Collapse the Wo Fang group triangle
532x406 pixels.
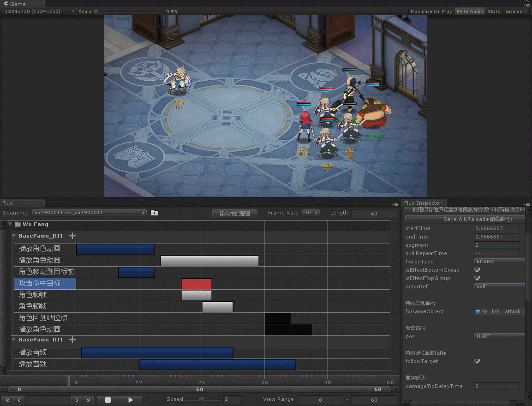[x=10, y=224]
